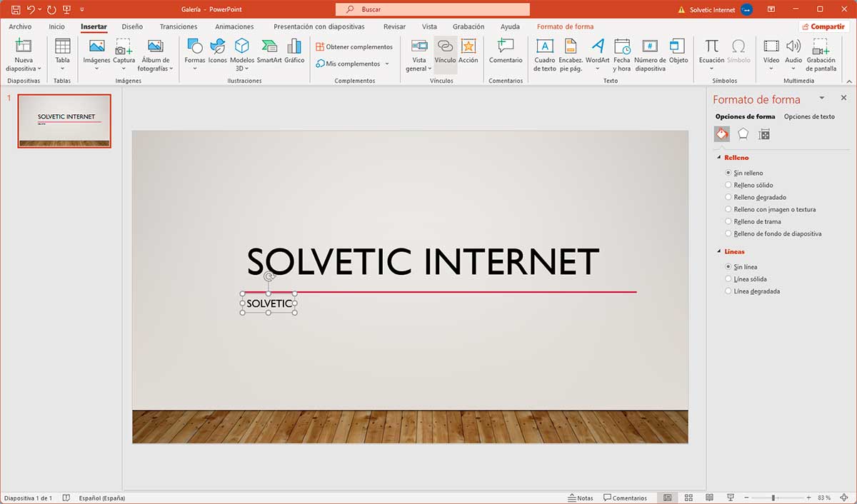
Task: Insert a Cuadro de texto
Action: [545, 55]
